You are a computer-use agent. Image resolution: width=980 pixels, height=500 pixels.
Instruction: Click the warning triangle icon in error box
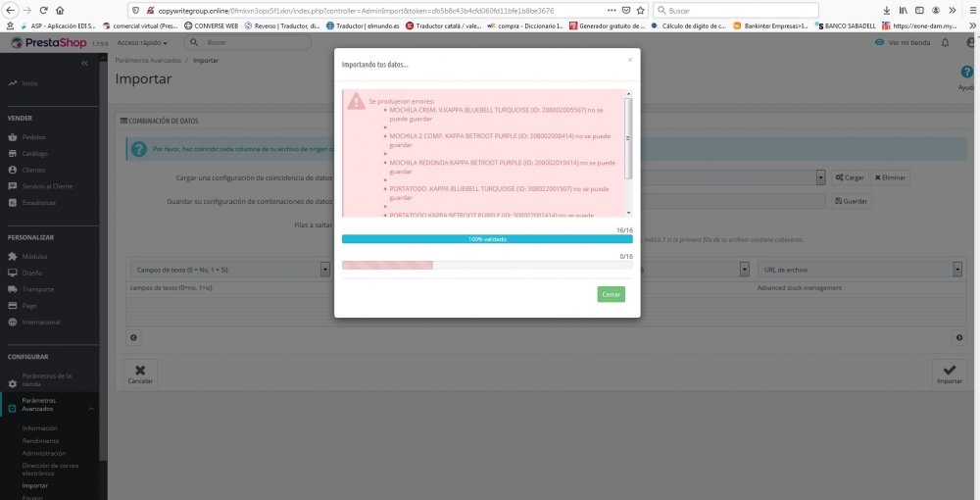point(357,101)
